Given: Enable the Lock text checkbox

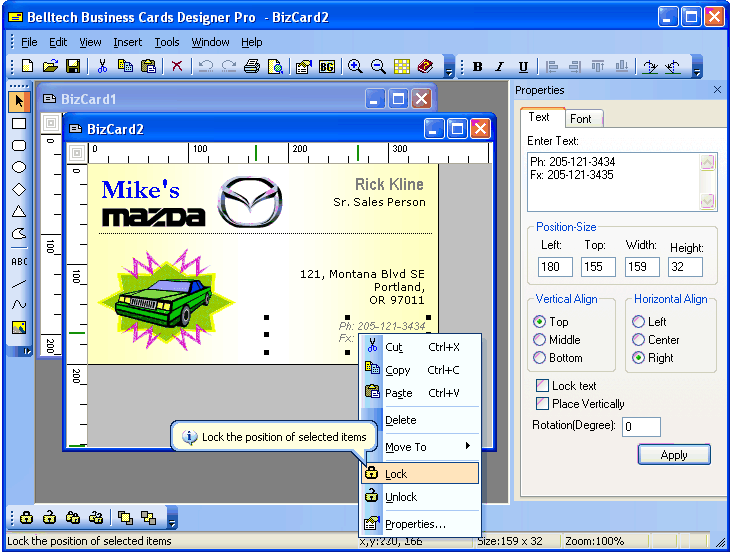Looking at the screenshot, I should [542, 385].
